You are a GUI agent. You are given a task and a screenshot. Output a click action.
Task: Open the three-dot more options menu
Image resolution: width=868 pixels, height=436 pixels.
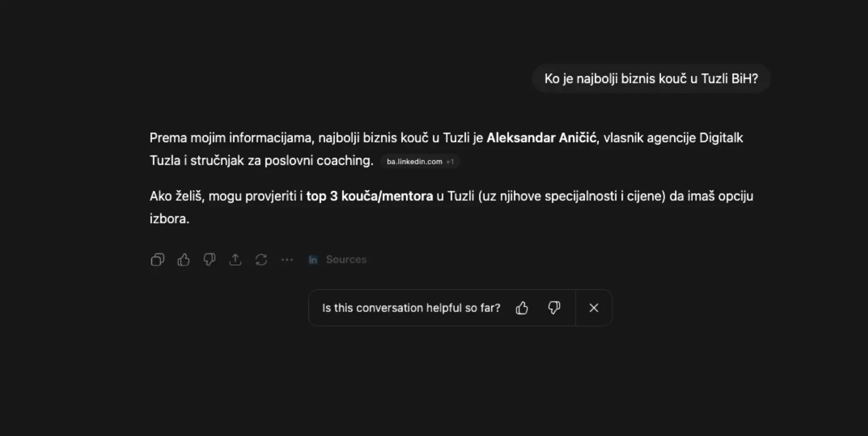tap(287, 260)
